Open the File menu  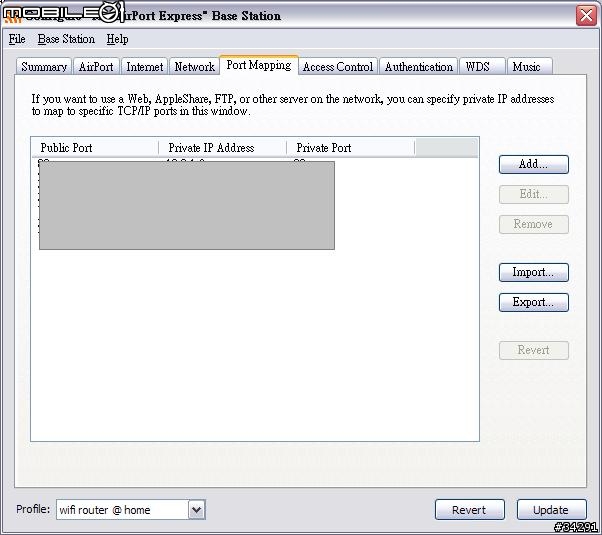point(17,39)
